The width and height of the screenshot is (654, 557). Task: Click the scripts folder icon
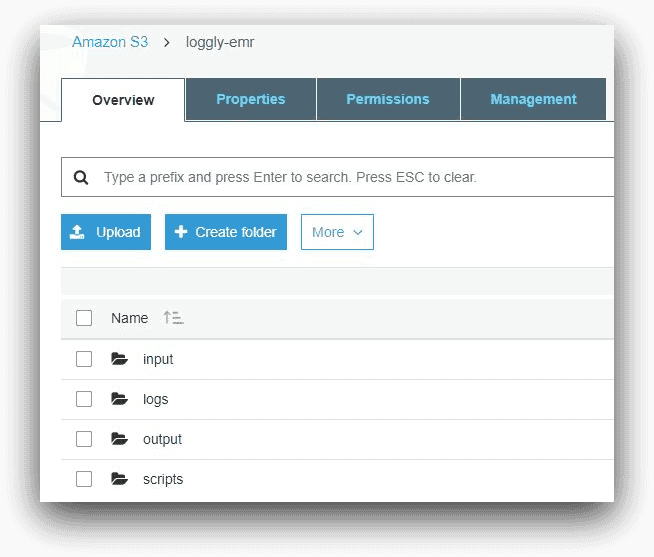(x=120, y=479)
